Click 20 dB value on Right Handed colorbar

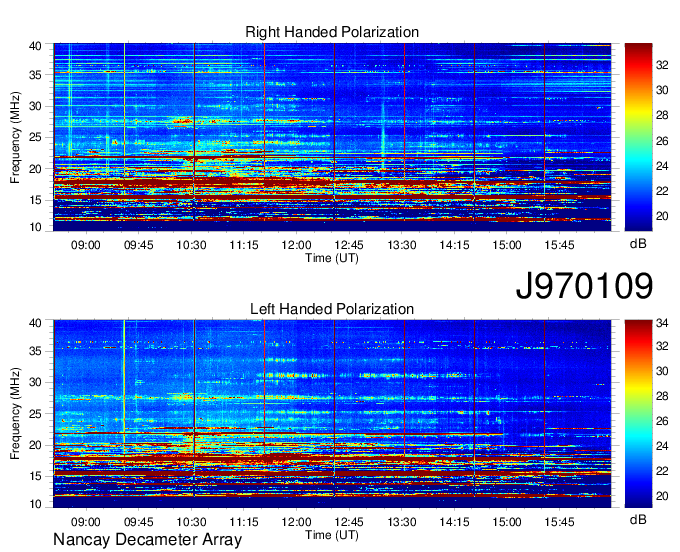click(662, 216)
